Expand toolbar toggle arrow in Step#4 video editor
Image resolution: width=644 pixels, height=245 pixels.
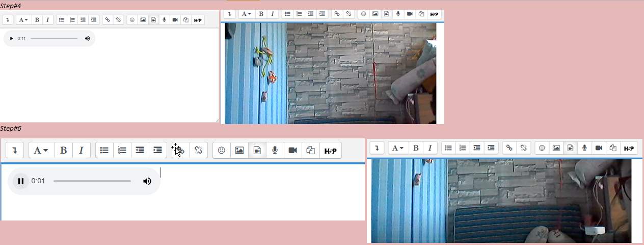tap(230, 14)
